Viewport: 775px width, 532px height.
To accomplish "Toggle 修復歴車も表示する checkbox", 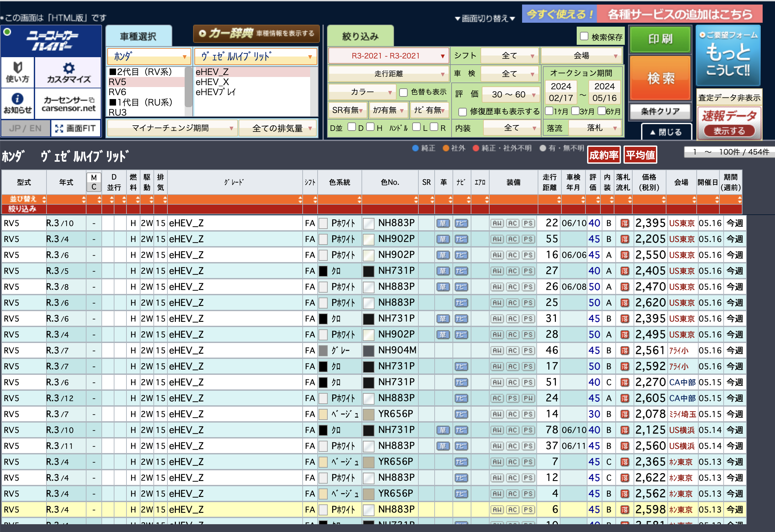I will [462, 112].
